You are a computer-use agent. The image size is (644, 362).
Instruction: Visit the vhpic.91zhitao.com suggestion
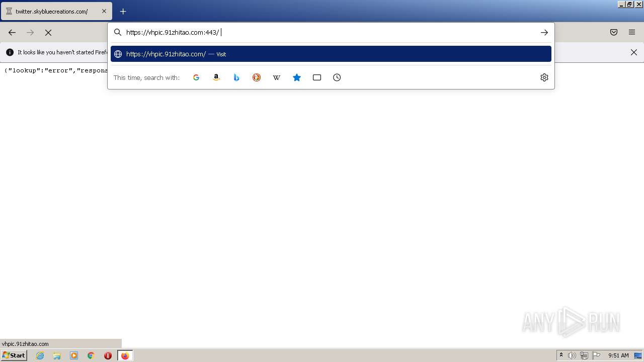coord(331,54)
